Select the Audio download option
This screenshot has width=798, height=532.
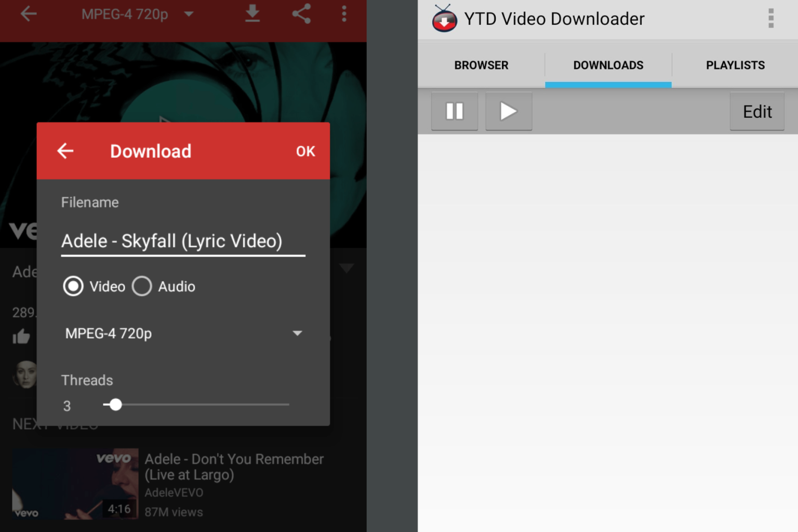coord(141,286)
